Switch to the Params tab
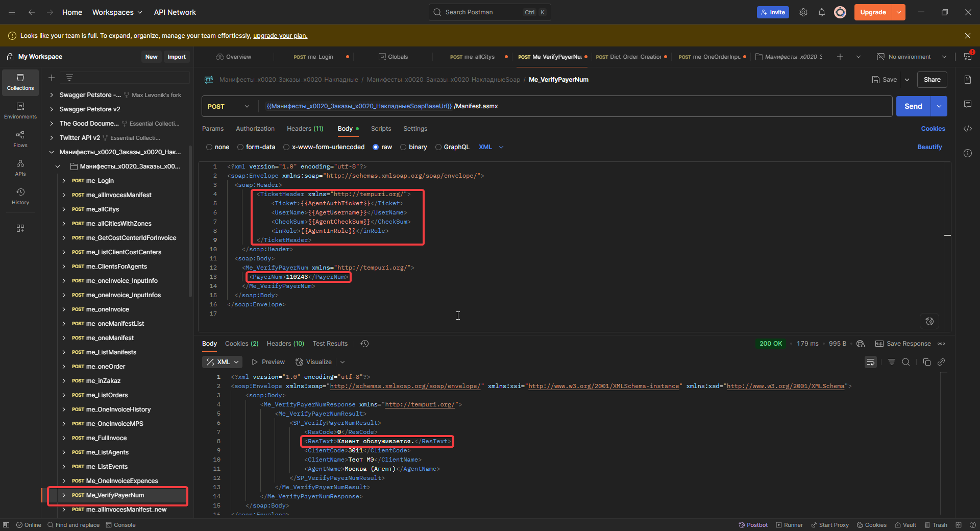The width and height of the screenshot is (980, 531). [x=213, y=129]
